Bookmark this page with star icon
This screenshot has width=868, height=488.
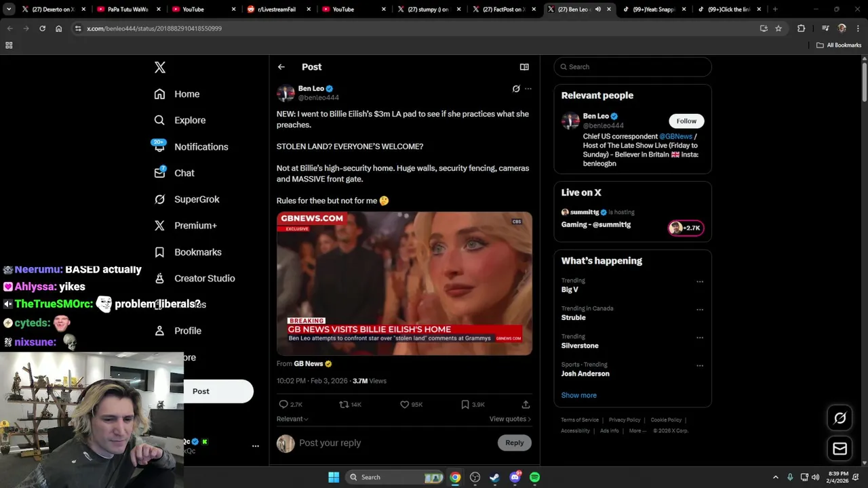[778, 28]
